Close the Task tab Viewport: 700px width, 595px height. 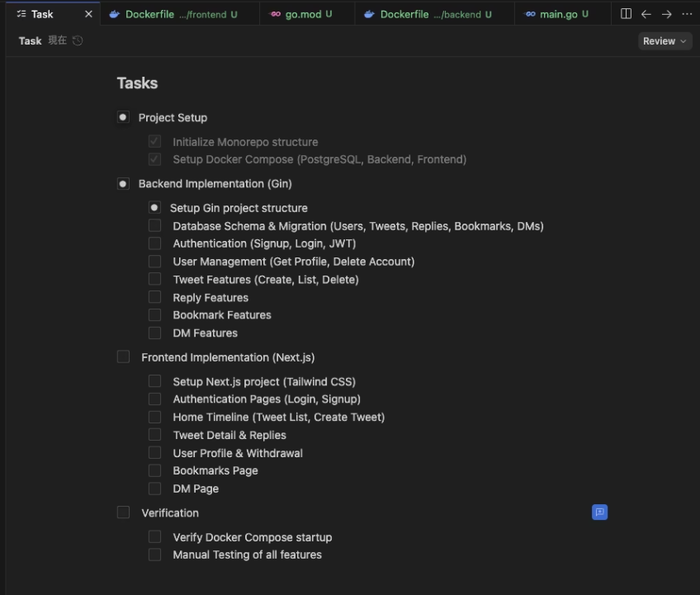[x=88, y=14]
